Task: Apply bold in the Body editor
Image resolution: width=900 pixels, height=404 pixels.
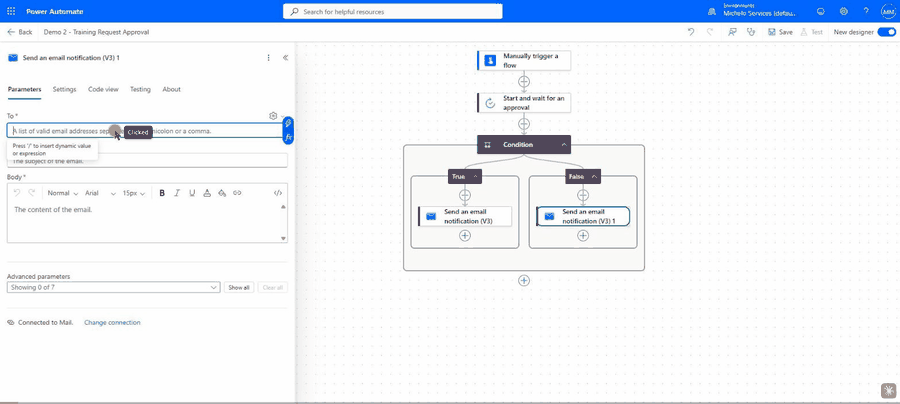Action: click(x=162, y=193)
